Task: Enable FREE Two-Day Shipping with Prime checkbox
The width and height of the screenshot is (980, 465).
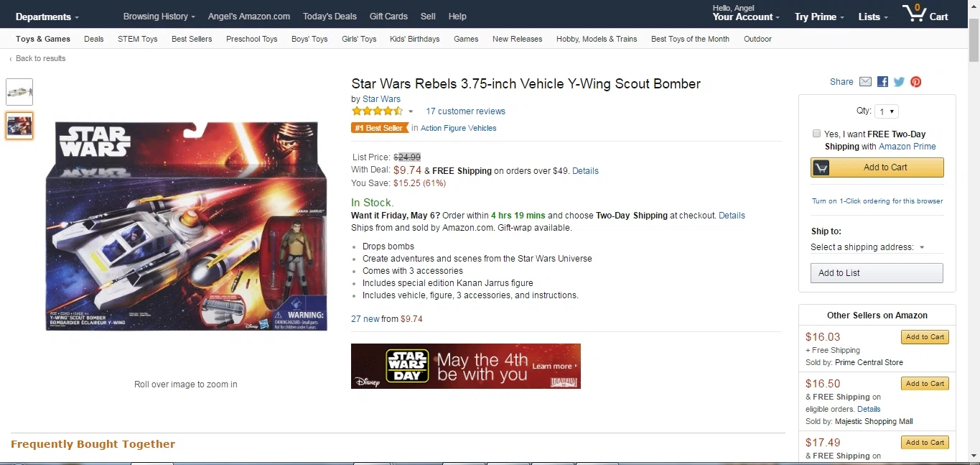Action: [x=816, y=134]
